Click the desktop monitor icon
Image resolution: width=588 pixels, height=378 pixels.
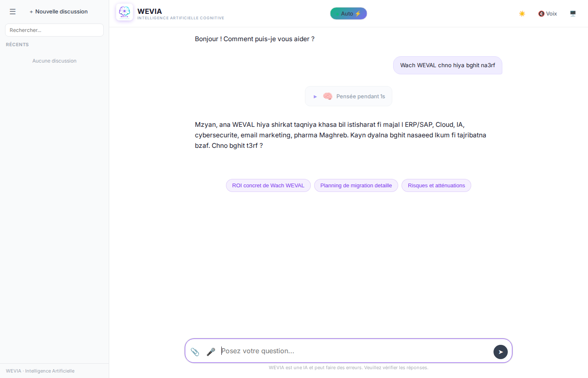[x=573, y=14]
